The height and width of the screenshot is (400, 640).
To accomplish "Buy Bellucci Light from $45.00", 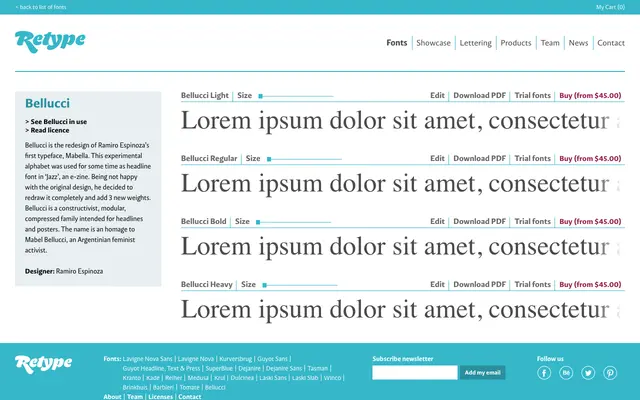I will pyautogui.click(x=590, y=96).
